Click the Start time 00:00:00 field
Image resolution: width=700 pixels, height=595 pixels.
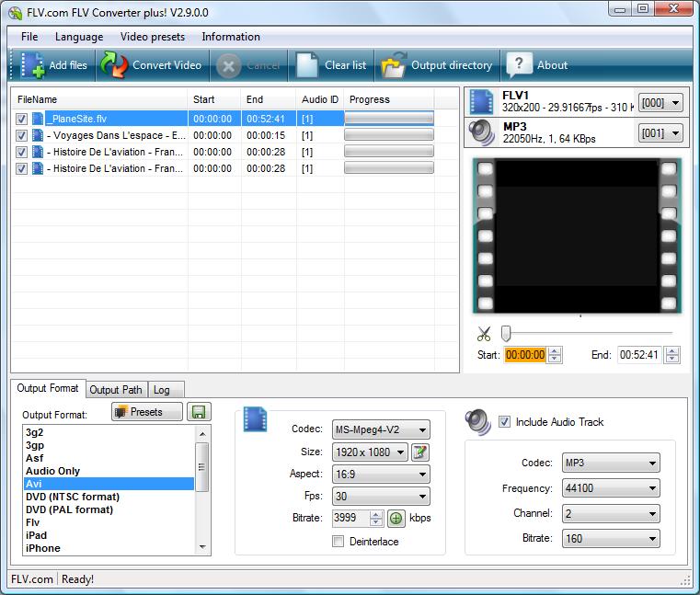click(x=525, y=355)
